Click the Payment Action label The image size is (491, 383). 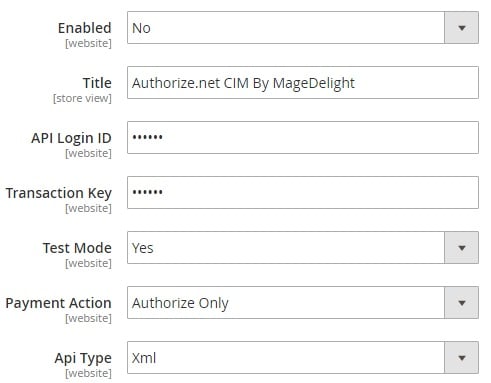click(59, 303)
